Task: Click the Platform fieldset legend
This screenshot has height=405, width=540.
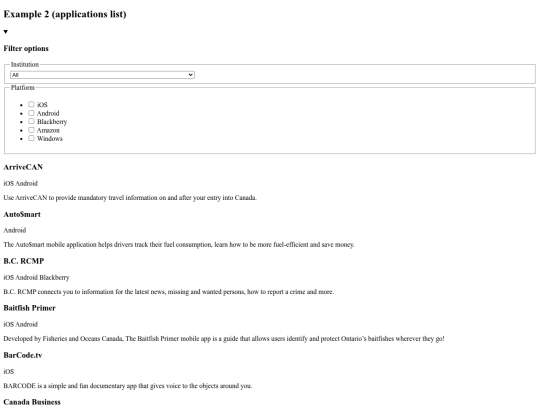Action: tap(23, 87)
